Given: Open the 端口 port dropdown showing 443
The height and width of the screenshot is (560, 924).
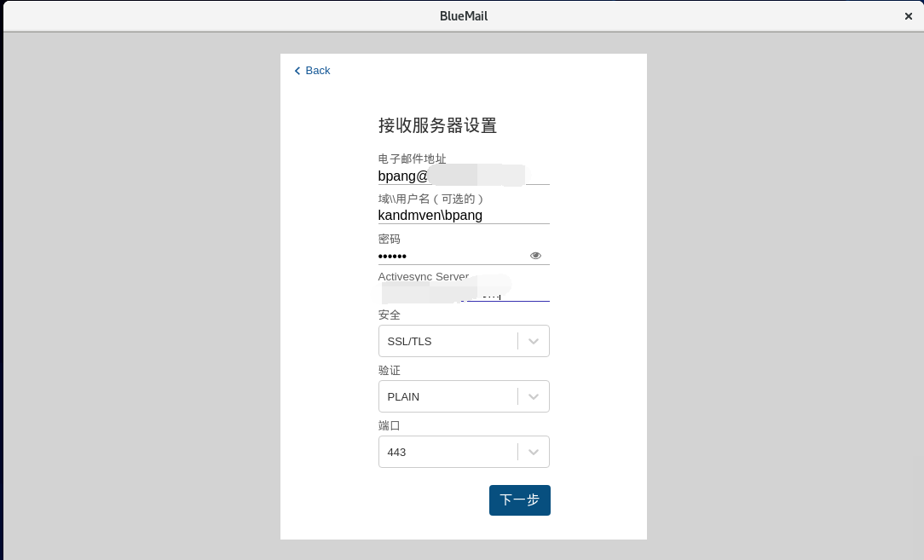Looking at the screenshot, I should [x=464, y=452].
